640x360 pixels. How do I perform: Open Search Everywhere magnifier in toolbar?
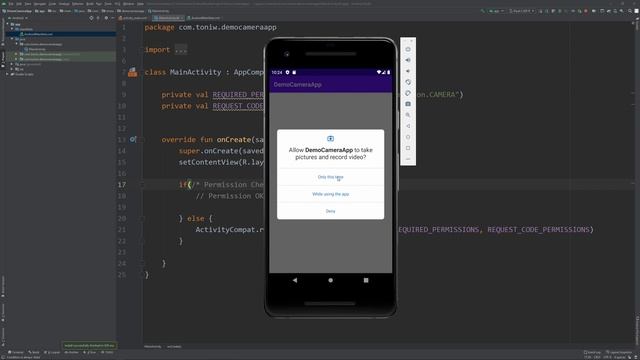(630, 11)
